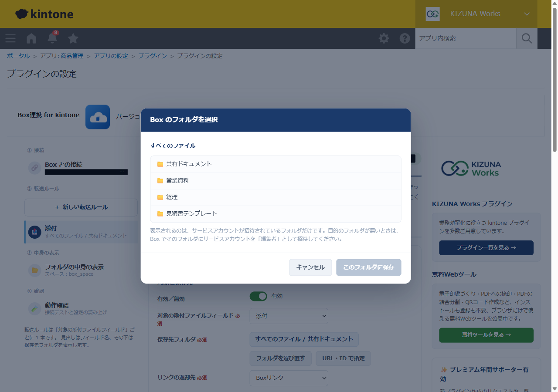This screenshot has height=392, width=558.
Task: Open the Box との接続 sidebar item
Action: tap(81, 168)
